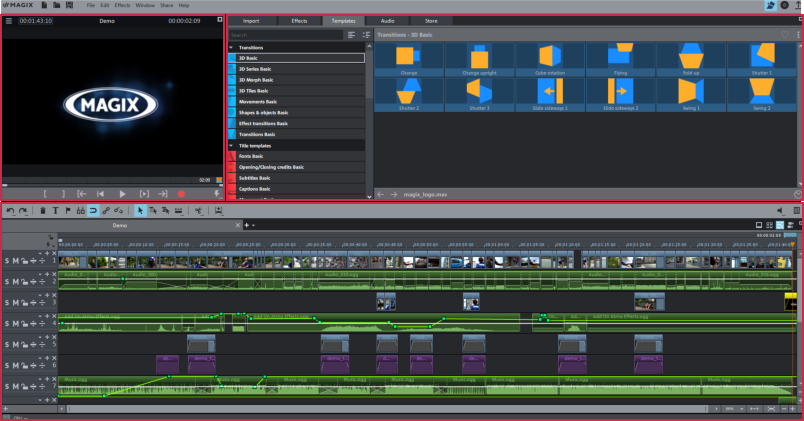This screenshot has height=421, width=804.
Task: Select the mouse pointer tool for single objects
Action: coord(140,211)
